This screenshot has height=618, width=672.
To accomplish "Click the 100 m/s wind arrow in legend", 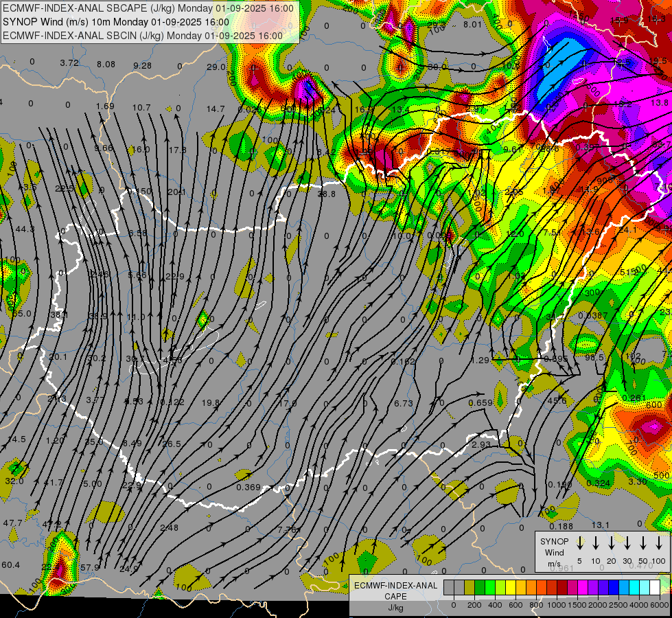I will (x=659, y=543).
